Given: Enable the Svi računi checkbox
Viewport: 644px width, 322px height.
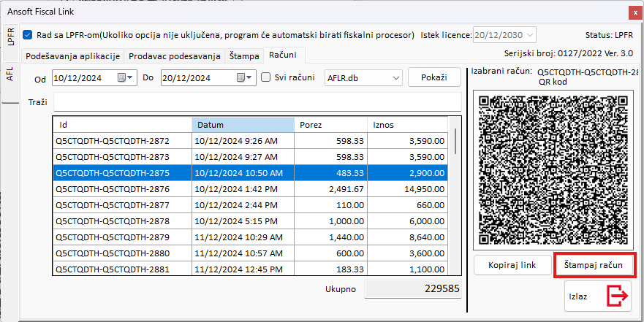Looking at the screenshot, I should (x=266, y=77).
